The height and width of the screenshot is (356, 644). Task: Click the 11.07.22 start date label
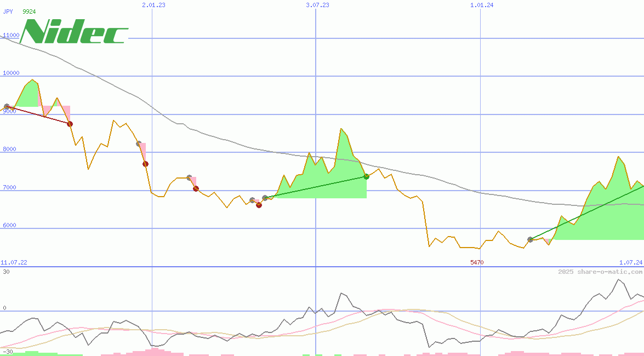14,262
